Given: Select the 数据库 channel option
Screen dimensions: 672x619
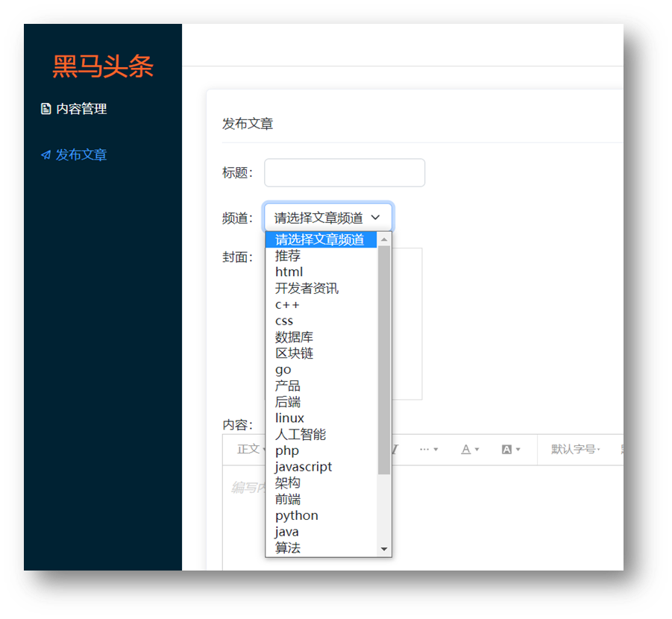Looking at the screenshot, I should tap(294, 337).
